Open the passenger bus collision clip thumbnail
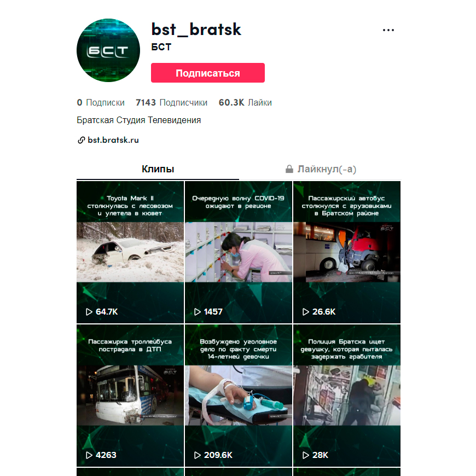Screen dimensions: 476x476 coord(347,252)
